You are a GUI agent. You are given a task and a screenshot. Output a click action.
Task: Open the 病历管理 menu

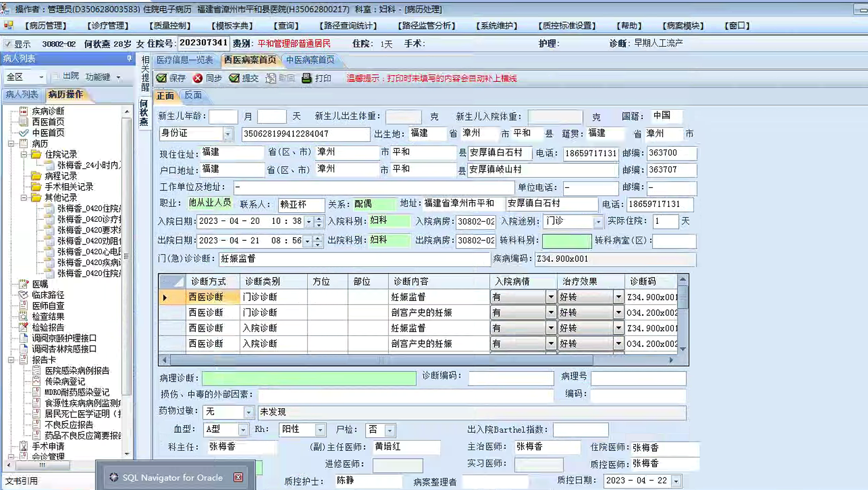pyautogui.click(x=46, y=25)
